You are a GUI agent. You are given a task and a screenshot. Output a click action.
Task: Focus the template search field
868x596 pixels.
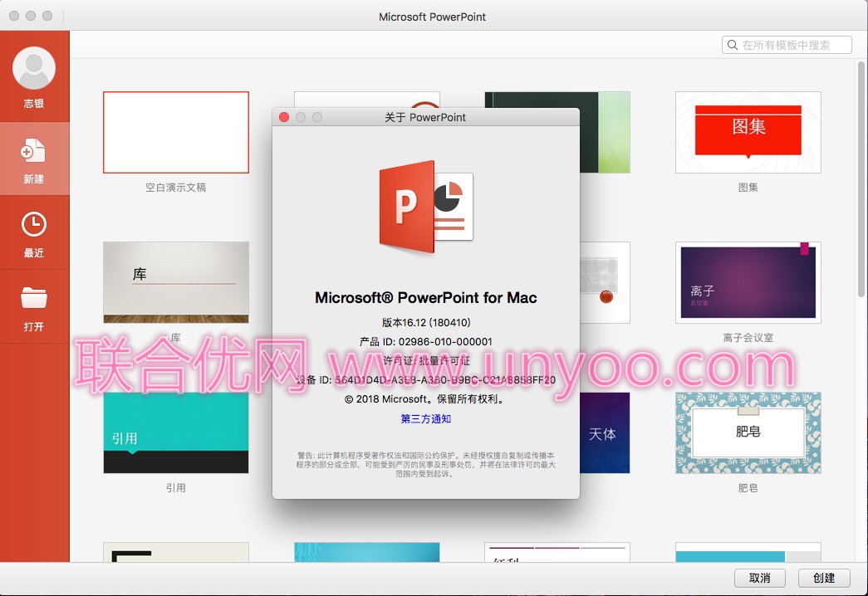tap(787, 45)
